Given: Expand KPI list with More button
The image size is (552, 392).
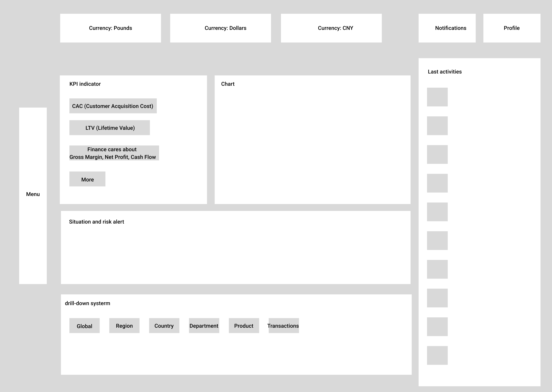Looking at the screenshot, I should (87, 179).
